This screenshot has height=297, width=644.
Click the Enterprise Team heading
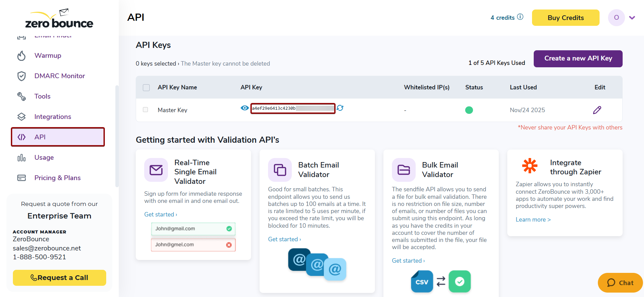tap(59, 216)
